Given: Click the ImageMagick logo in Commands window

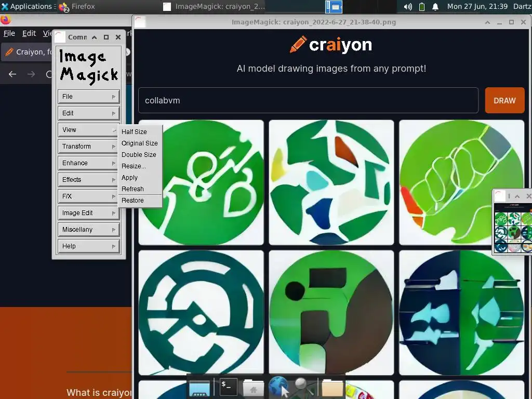Looking at the screenshot, I should (88, 66).
